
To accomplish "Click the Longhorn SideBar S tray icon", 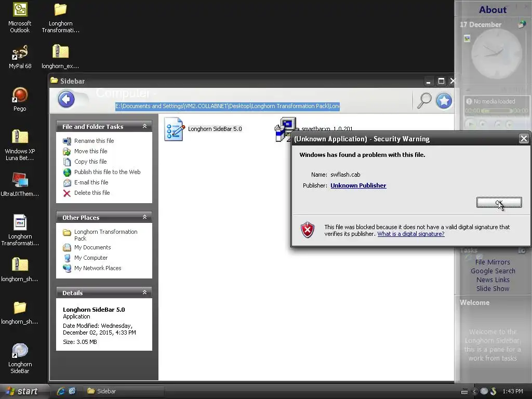I will point(494,391).
